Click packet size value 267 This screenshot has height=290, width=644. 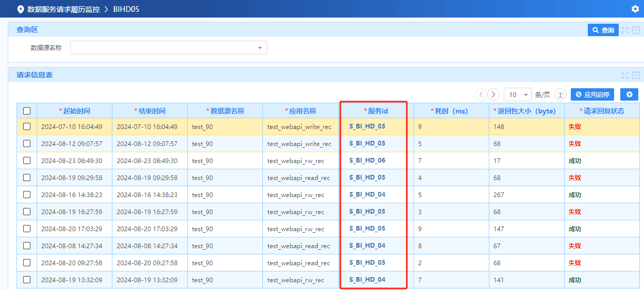click(x=499, y=195)
